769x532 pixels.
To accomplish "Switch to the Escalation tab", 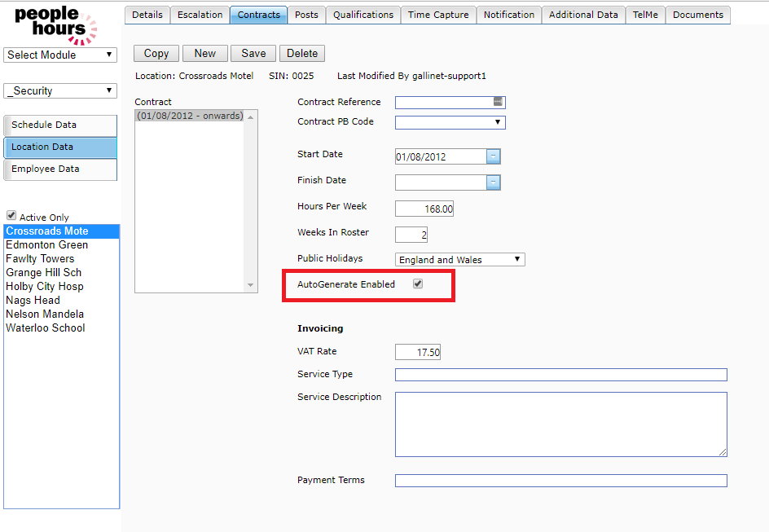I will click(200, 15).
